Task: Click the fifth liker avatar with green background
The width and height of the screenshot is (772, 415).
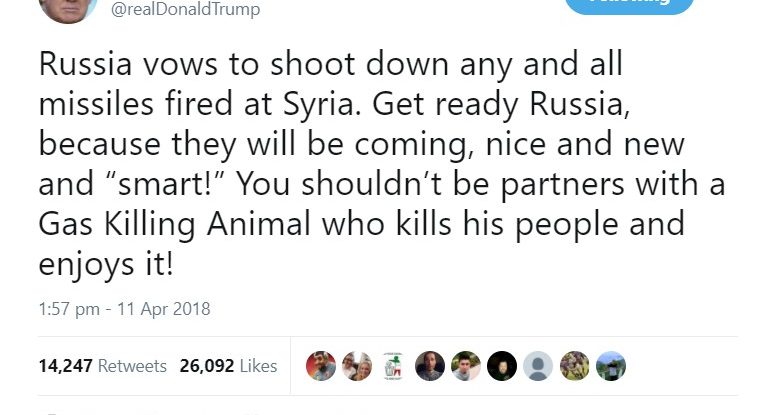Action: (465, 366)
